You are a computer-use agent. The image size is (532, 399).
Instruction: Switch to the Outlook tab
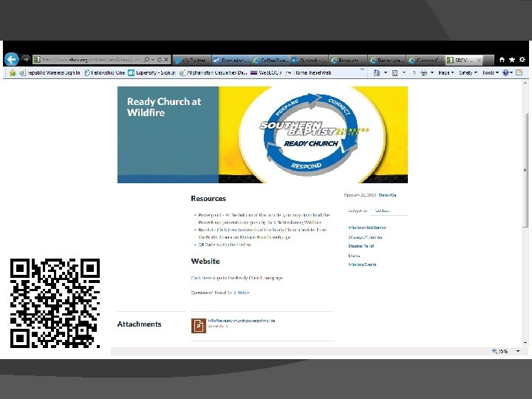click(x=309, y=60)
